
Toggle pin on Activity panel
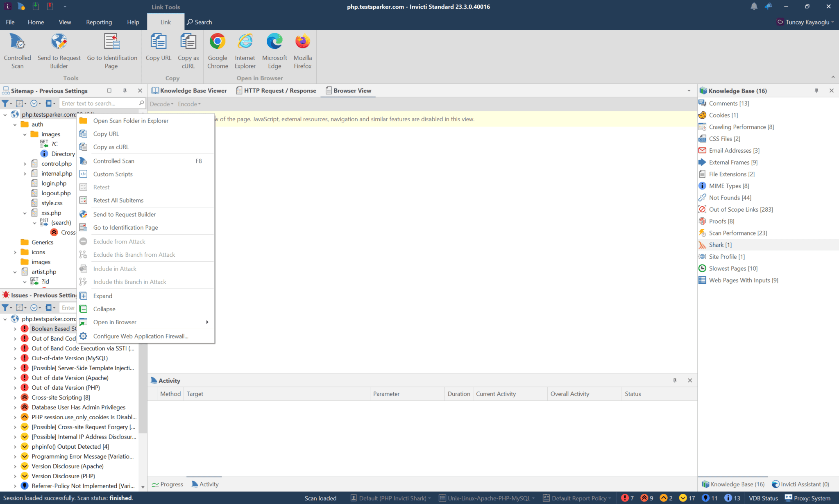tap(675, 380)
